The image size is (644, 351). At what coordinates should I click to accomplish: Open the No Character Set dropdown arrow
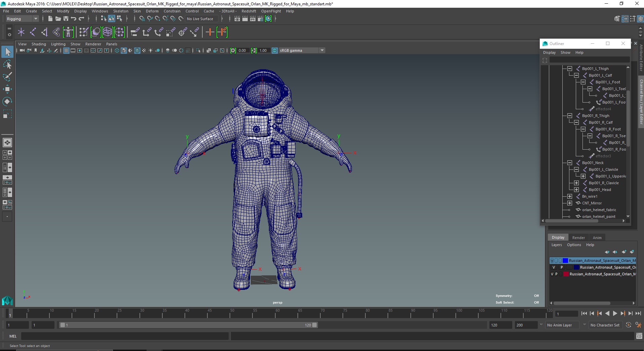click(585, 325)
